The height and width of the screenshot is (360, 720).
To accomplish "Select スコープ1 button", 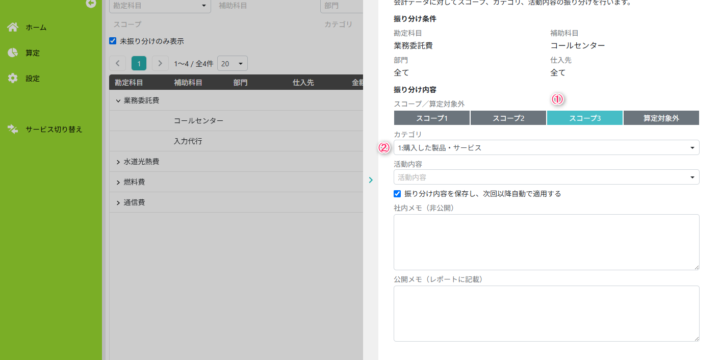I will point(432,118).
